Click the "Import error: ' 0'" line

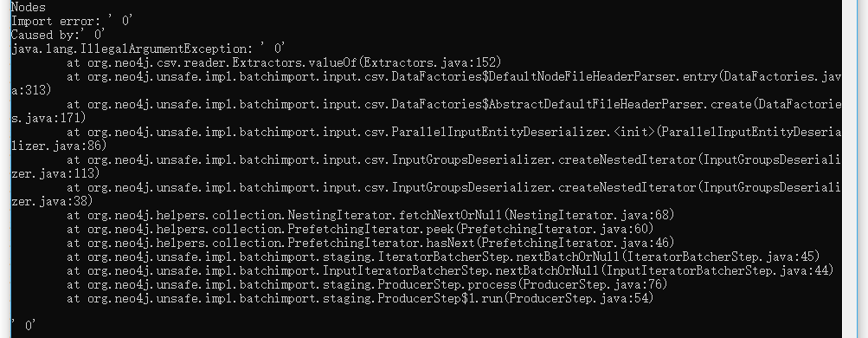coord(72,21)
